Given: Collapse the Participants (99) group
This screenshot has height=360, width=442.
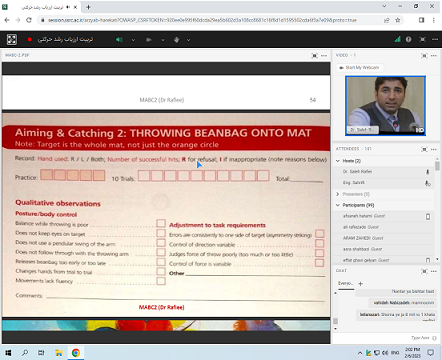Looking at the screenshot, I should 338,205.
